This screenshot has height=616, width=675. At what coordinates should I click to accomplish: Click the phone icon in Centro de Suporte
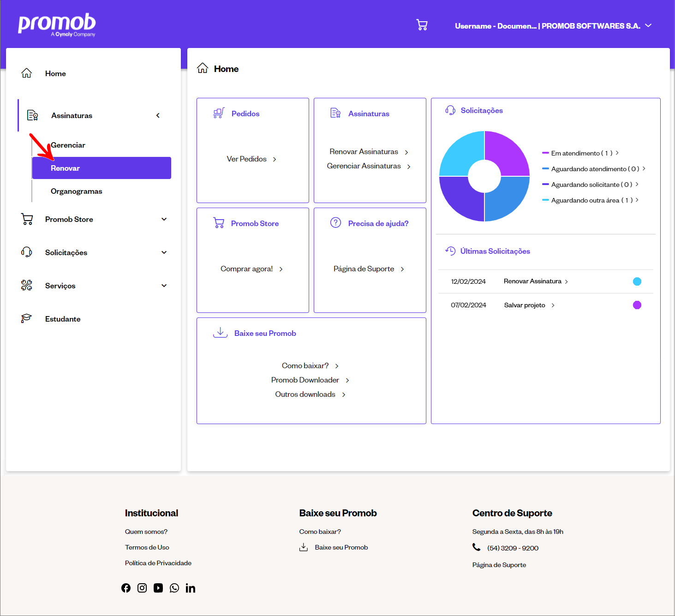click(477, 547)
